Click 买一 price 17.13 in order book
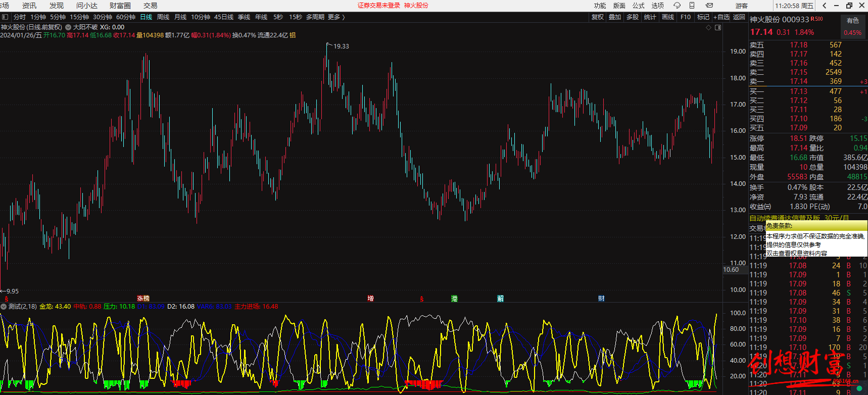 [x=799, y=91]
